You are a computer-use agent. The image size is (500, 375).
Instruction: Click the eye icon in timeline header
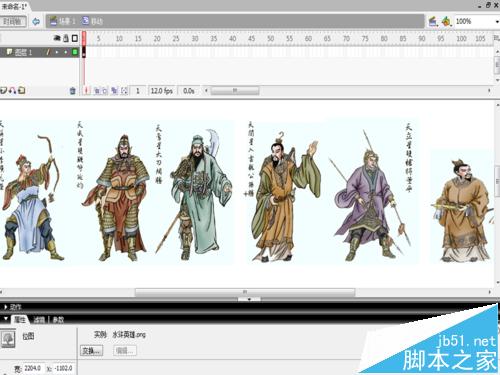pos(57,38)
